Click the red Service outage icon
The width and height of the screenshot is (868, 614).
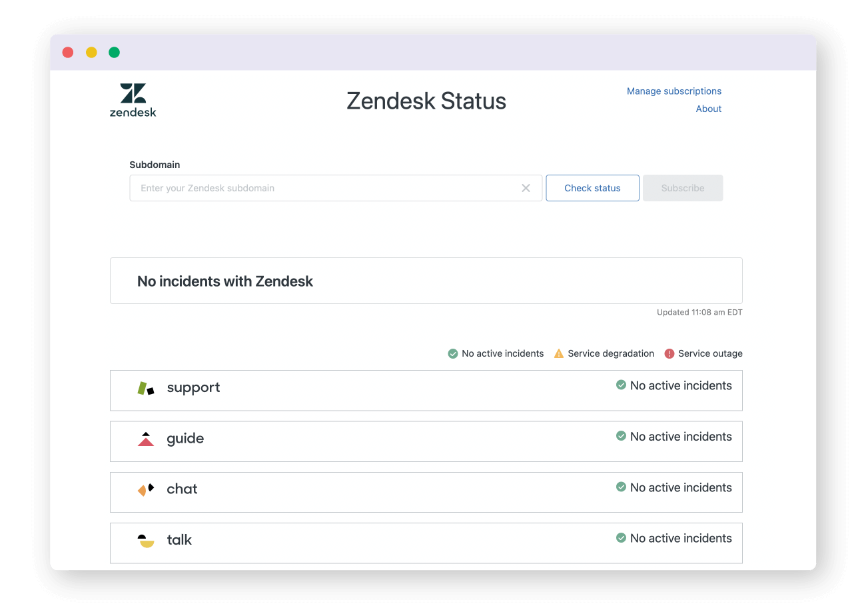click(x=669, y=353)
